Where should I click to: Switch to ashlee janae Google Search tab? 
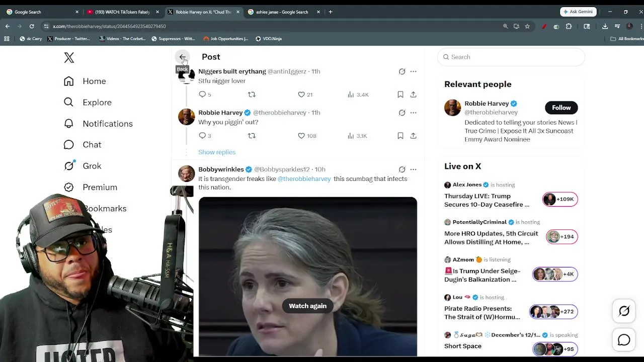tap(284, 12)
